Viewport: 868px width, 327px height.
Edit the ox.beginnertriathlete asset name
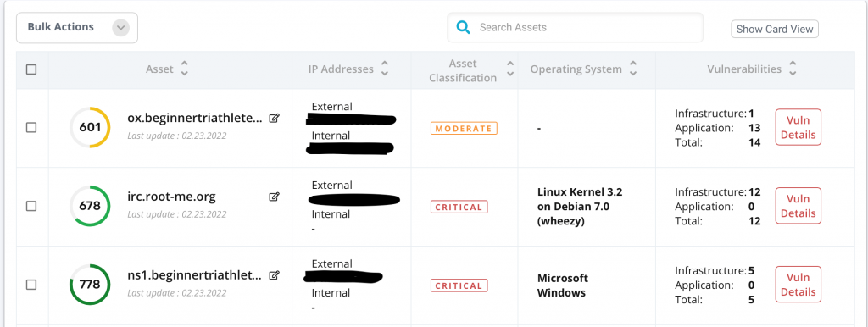[274, 118]
